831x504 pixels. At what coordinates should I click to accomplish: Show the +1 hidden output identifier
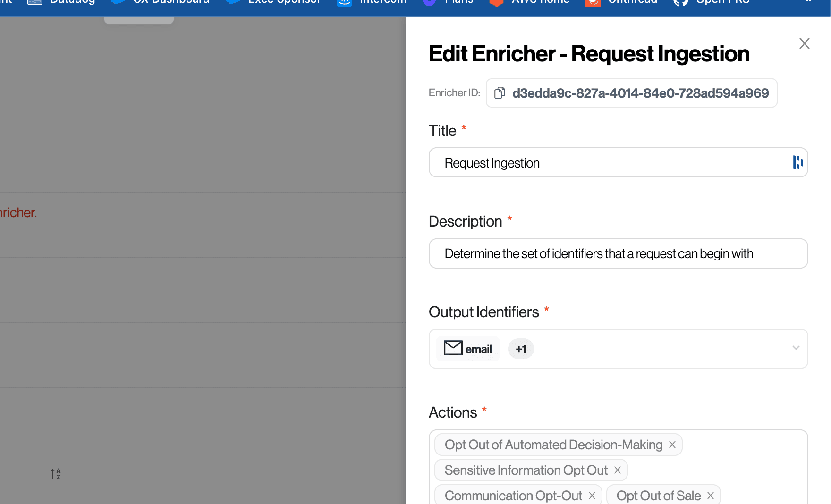click(521, 349)
